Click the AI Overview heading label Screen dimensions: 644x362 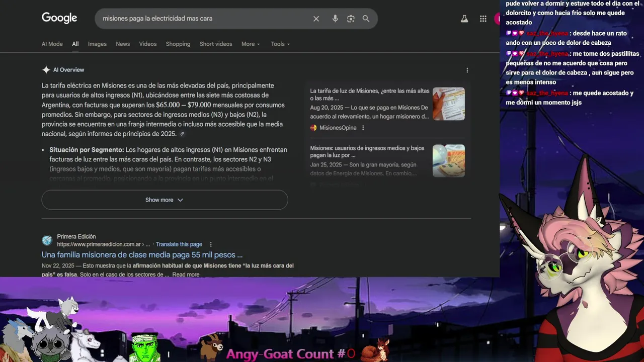coord(68,70)
